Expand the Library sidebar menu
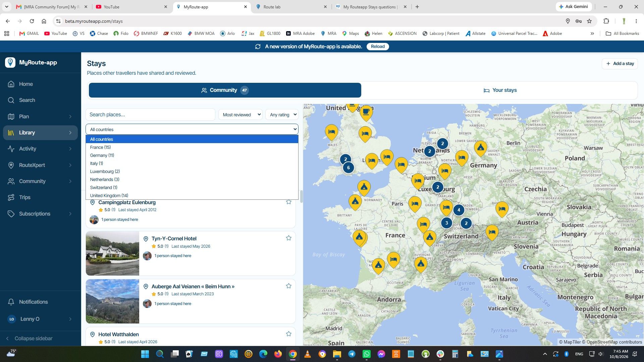This screenshot has width=644, height=362. click(x=40, y=133)
